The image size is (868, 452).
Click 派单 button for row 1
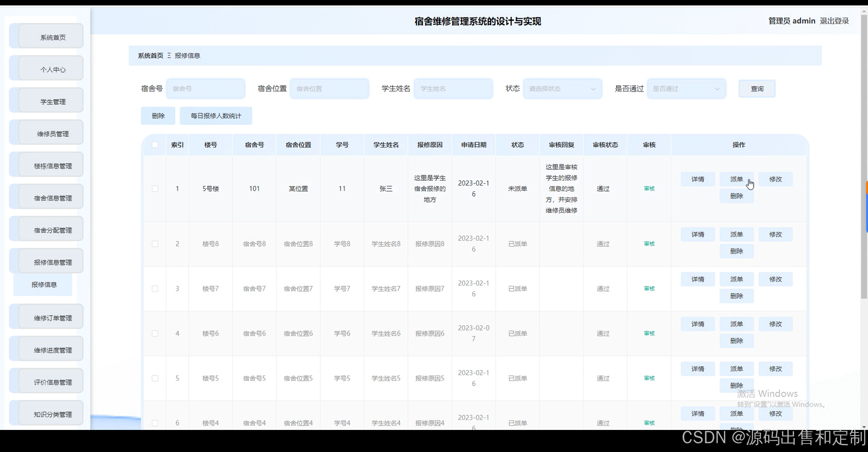coord(736,179)
